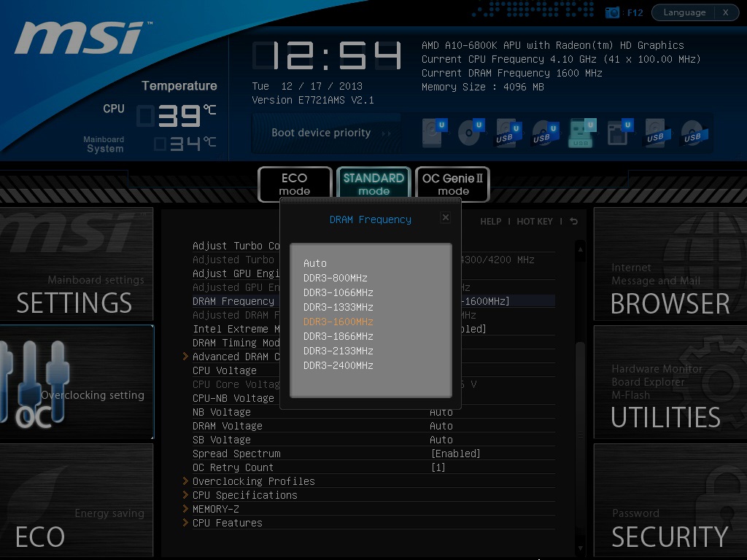Select USB hard disk icon without U badge
Image resolution: width=747 pixels, height=560 pixels.
coord(657,133)
